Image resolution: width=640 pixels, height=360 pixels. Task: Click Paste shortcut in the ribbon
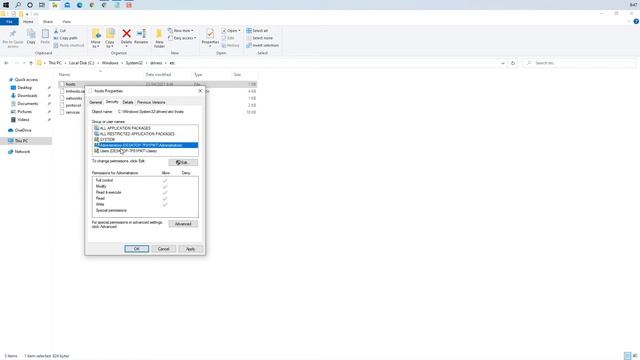69,45
